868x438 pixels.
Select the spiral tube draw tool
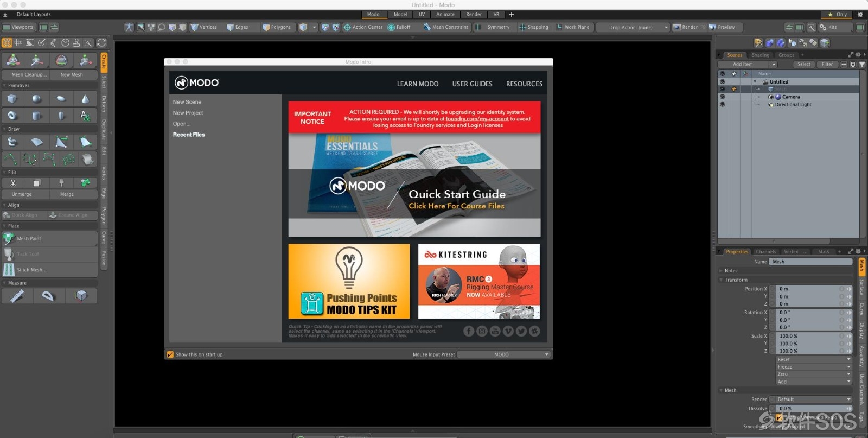coord(12,142)
